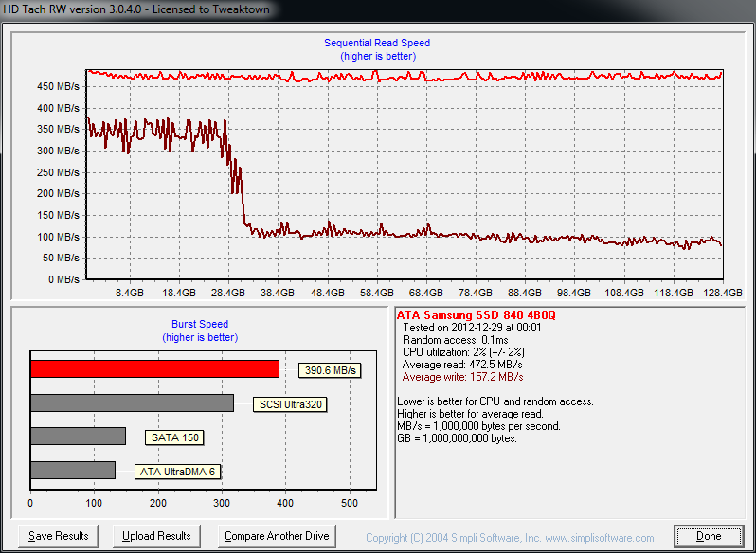Click the Burst Speed chart title
This screenshot has width=756, height=553.
click(200, 324)
